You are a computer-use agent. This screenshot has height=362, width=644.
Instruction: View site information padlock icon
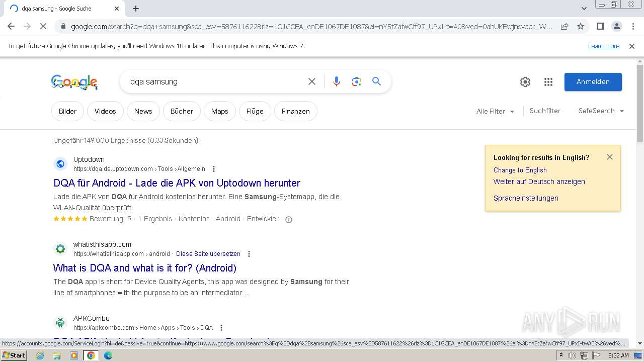pos(62,26)
